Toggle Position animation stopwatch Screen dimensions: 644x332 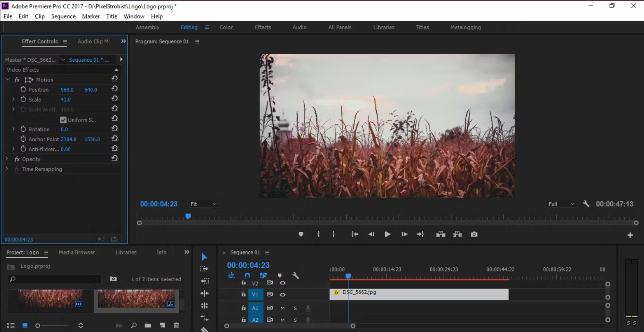(x=23, y=89)
